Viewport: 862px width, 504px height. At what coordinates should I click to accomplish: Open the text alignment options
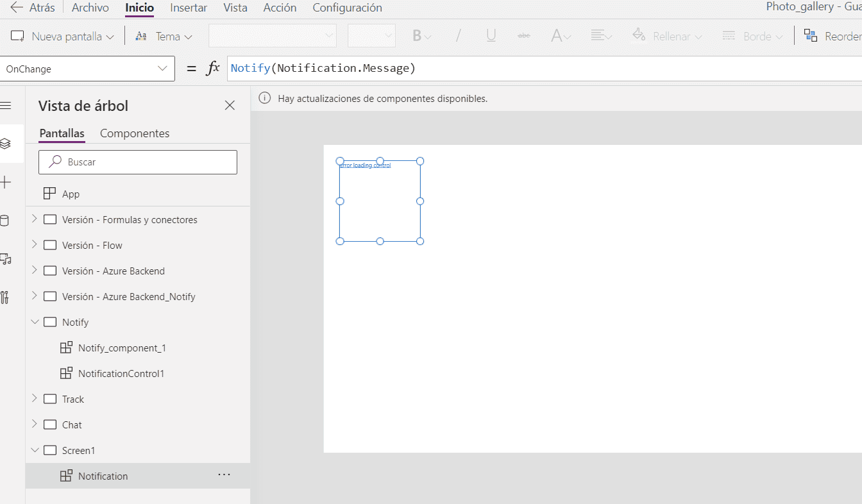(x=601, y=36)
